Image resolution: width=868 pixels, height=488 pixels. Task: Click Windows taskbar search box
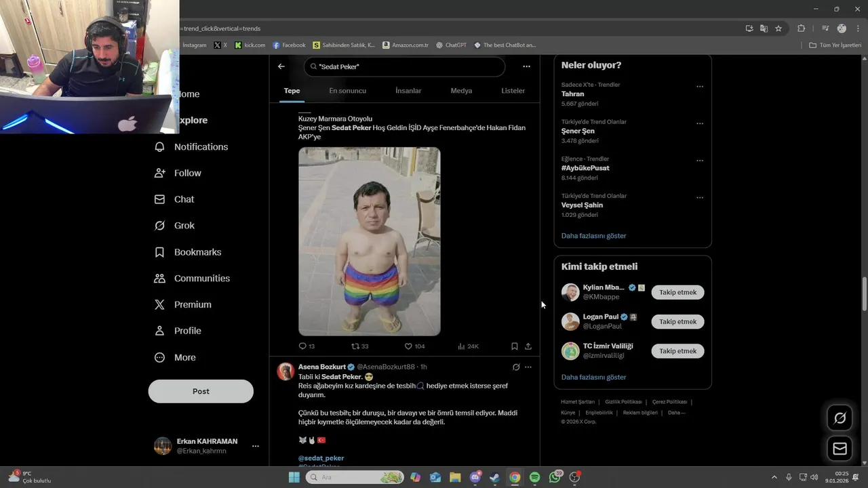(x=354, y=477)
